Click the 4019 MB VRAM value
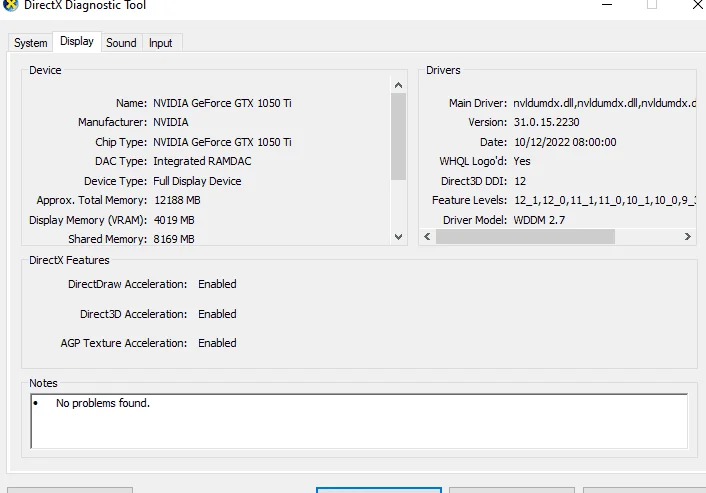 pos(174,220)
